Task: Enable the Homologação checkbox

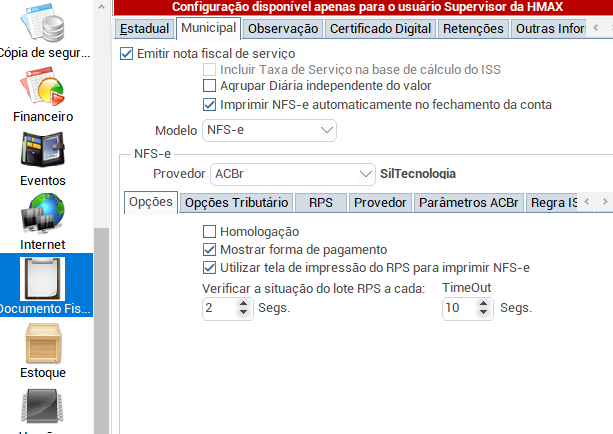Action: pyautogui.click(x=209, y=231)
